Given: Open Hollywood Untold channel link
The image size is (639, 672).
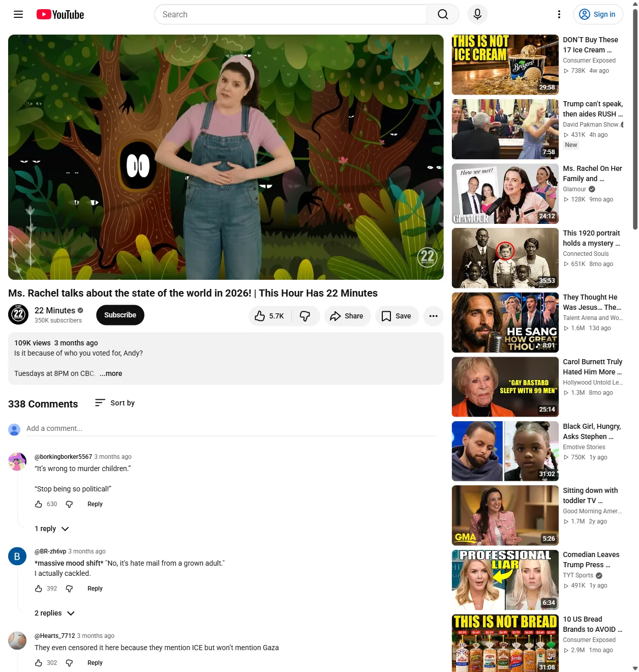Looking at the screenshot, I should [x=593, y=383].
